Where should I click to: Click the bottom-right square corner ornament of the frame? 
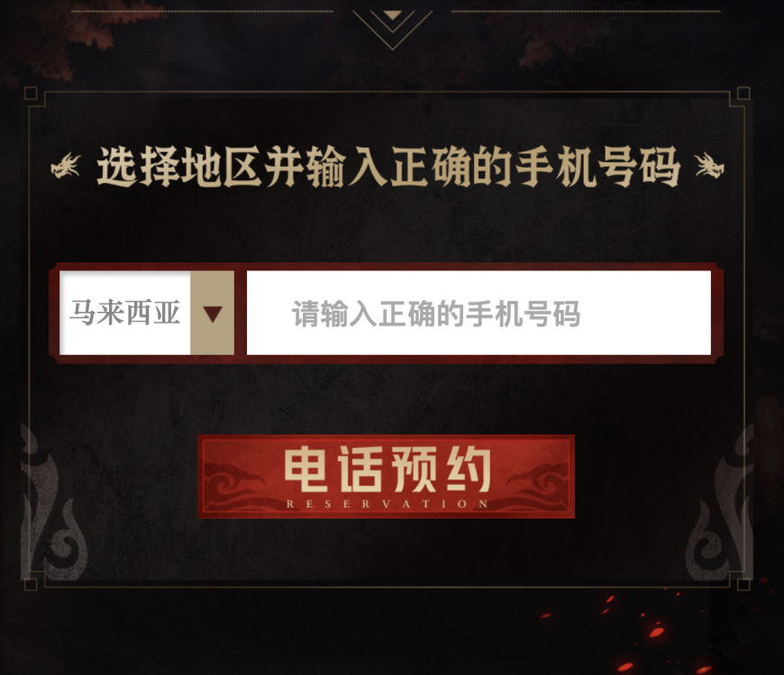pos(743,585)
